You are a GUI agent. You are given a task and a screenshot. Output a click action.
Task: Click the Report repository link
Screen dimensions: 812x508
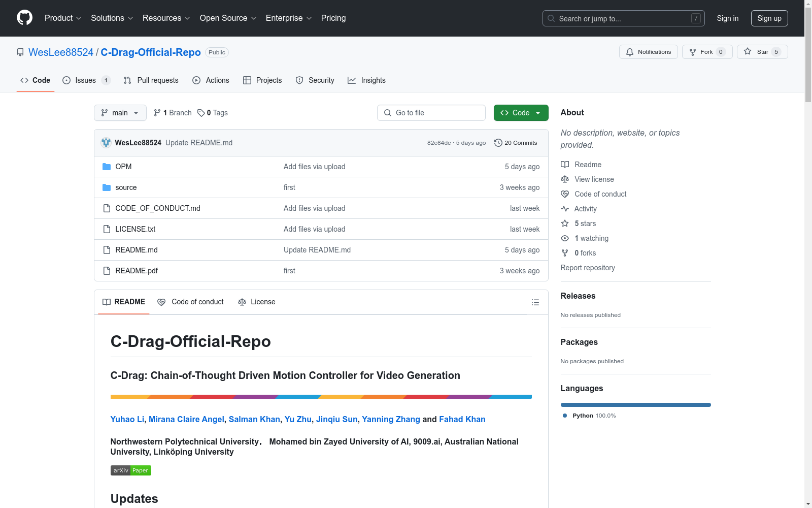[x=588, y=268]
